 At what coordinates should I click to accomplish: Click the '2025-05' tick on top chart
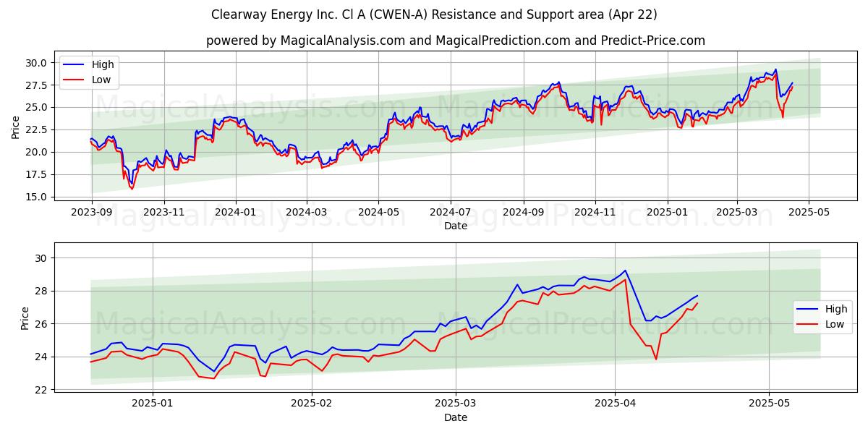(809, 213)
